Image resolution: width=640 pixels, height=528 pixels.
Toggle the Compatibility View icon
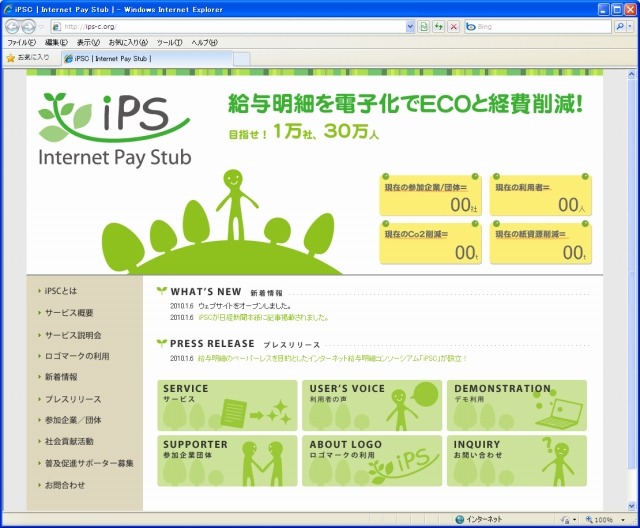coord(424,27)
